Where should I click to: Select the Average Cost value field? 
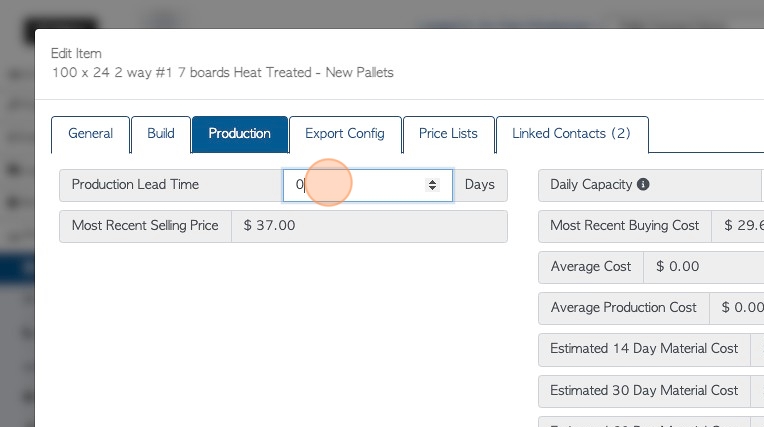(x=704, y=267)
